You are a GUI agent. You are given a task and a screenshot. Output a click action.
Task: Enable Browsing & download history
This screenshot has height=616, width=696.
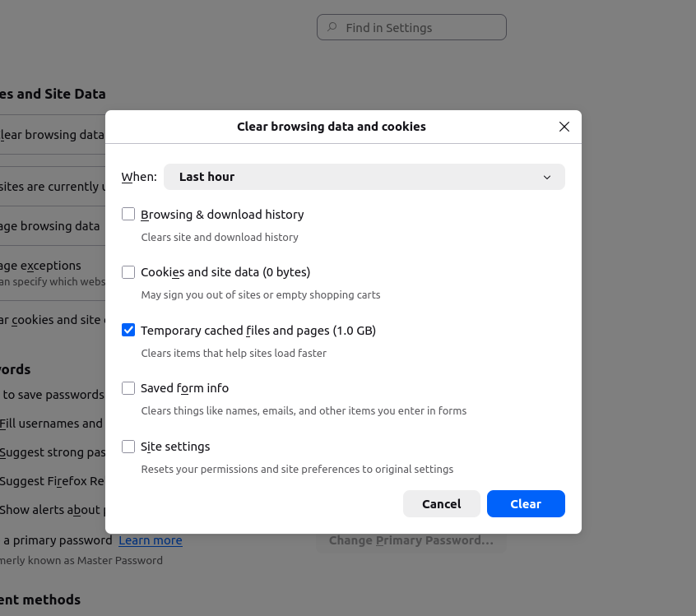click(128, 214)
